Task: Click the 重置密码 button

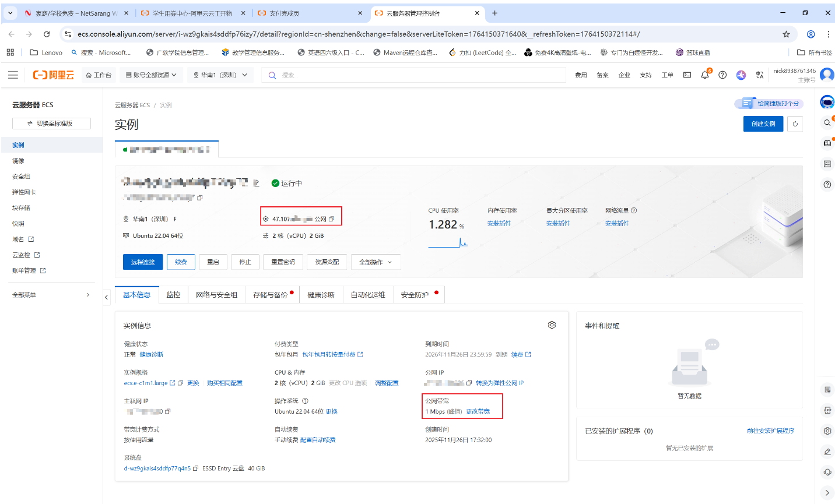Action: tap(283, 262)
